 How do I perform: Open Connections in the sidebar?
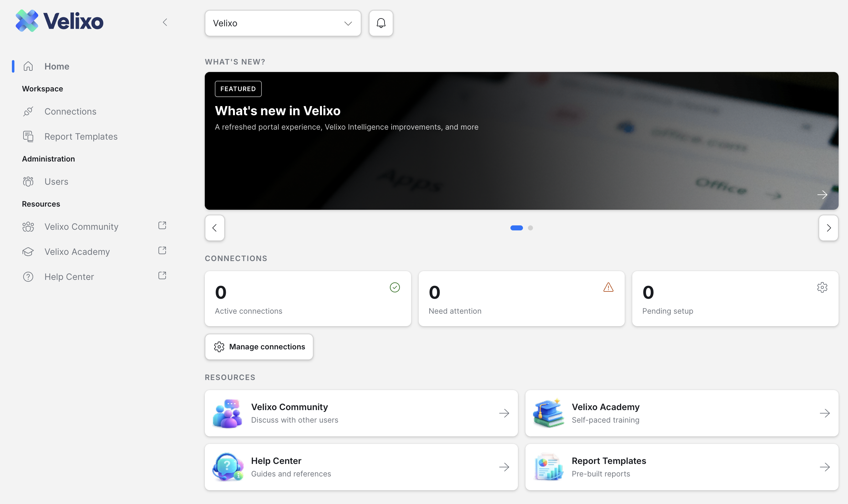[x=70, y=111]
